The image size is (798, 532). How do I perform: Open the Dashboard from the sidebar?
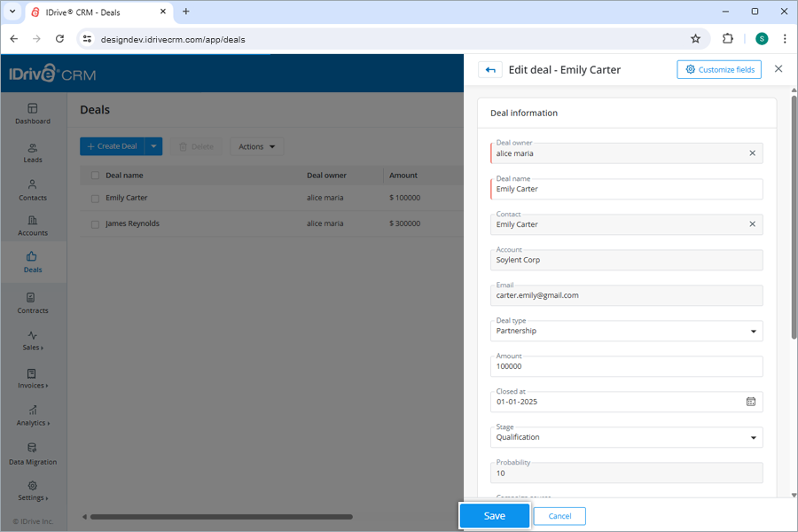point(33,114)
